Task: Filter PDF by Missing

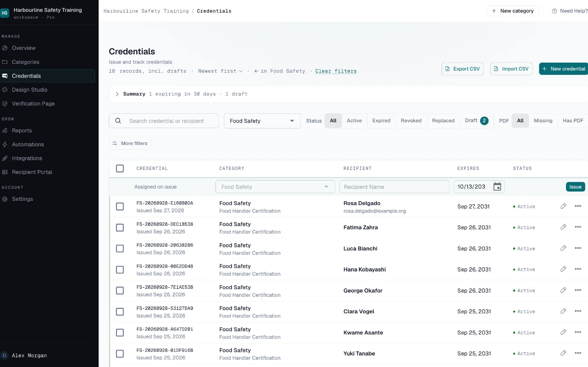Action: tap(543, 121)
